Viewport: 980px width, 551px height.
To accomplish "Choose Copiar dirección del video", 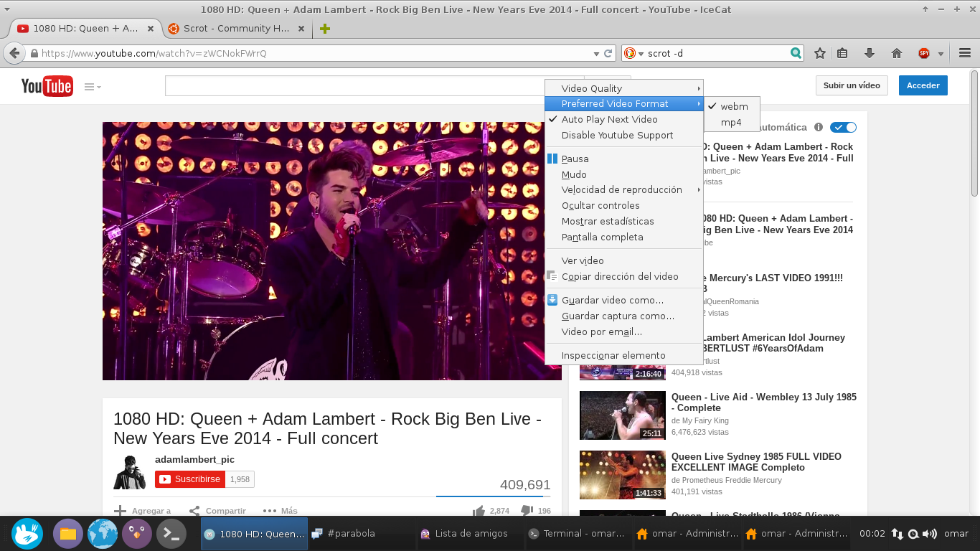I will click(x=623, y=277).
